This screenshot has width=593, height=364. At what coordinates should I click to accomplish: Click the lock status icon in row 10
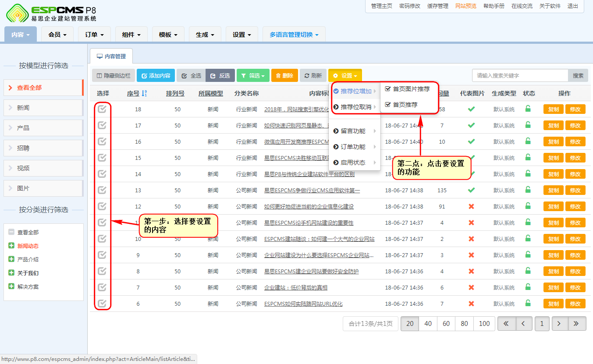tap(528, 238)
